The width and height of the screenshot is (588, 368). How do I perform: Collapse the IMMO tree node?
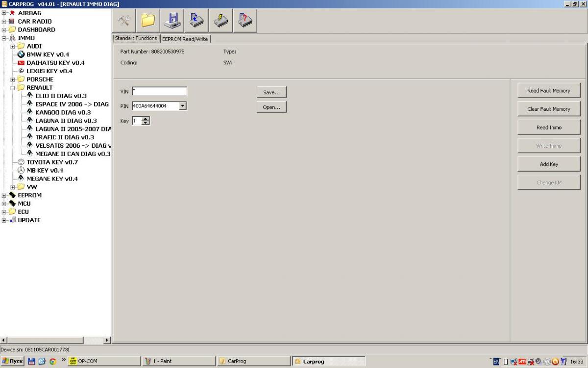tap(4, 38)
